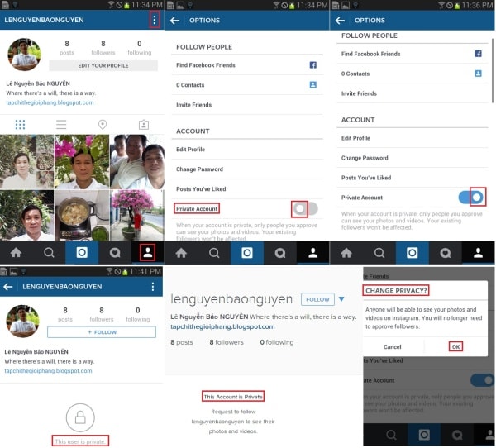This screenshot has height=448, width=496.
Task: Open the pink flowers selfie thumbnail
Action: click(x=82, y=162)
